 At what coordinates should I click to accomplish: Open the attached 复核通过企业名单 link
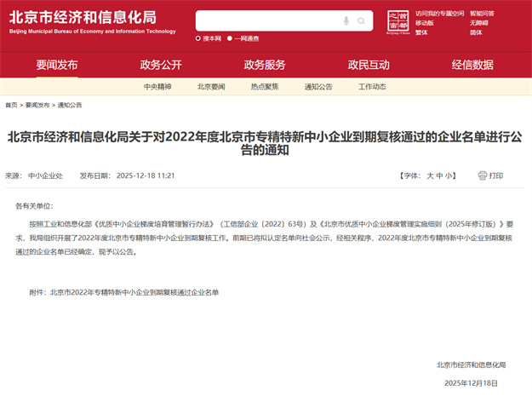pos(134,292)
